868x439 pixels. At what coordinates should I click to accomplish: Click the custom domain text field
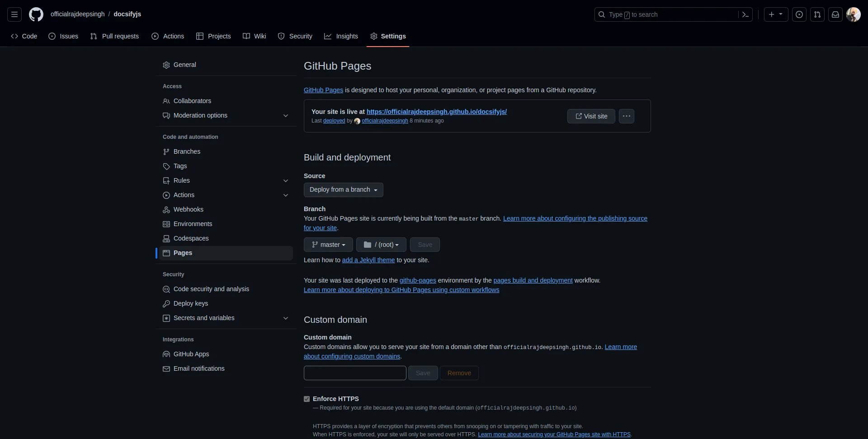[x=355, y=373]
